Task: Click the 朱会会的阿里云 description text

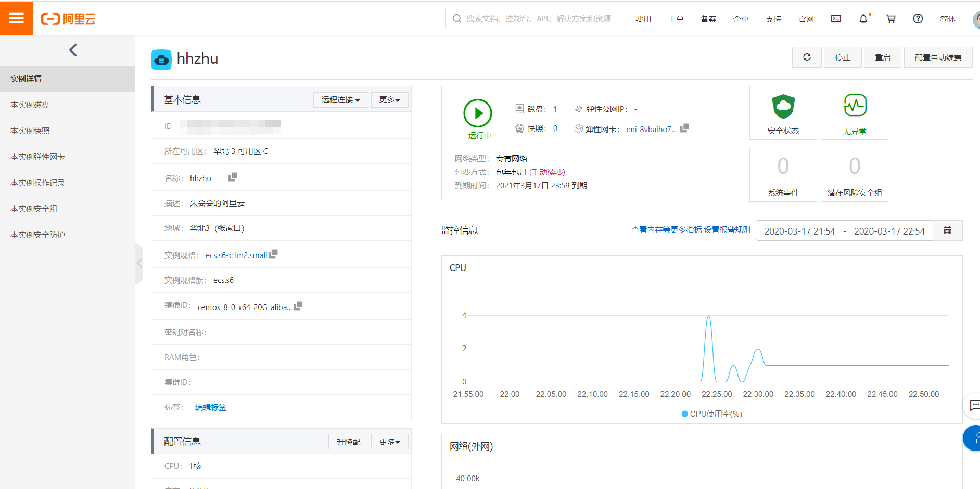Action: point(217,203)
